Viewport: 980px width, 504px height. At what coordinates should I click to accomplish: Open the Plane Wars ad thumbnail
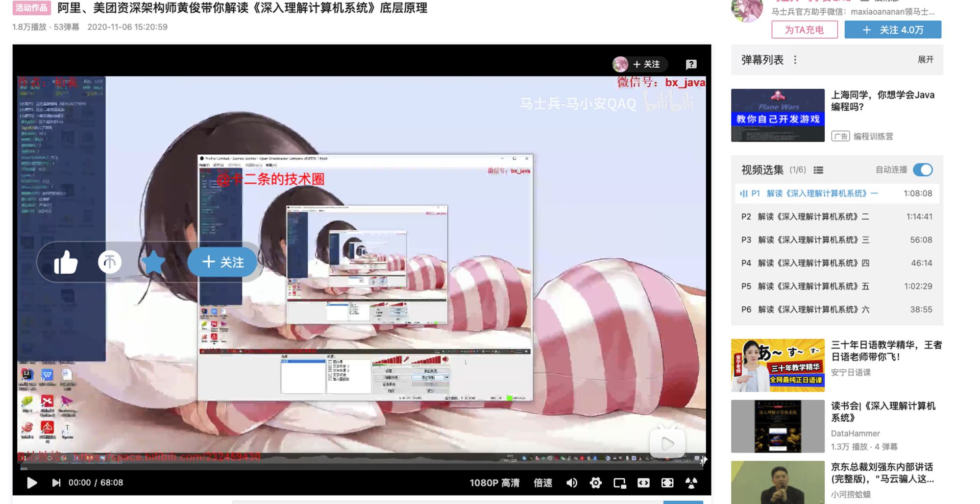tap(778, 115)
